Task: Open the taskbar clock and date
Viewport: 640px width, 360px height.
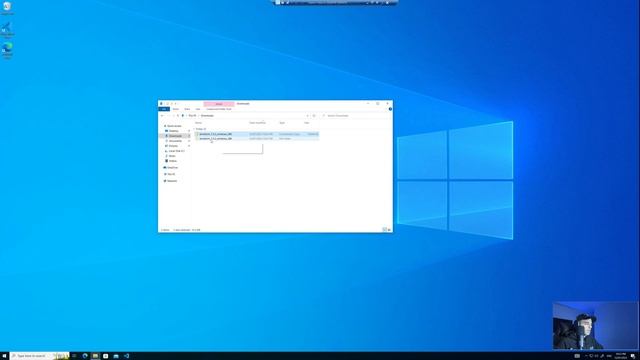Action: tap(621, 356)
